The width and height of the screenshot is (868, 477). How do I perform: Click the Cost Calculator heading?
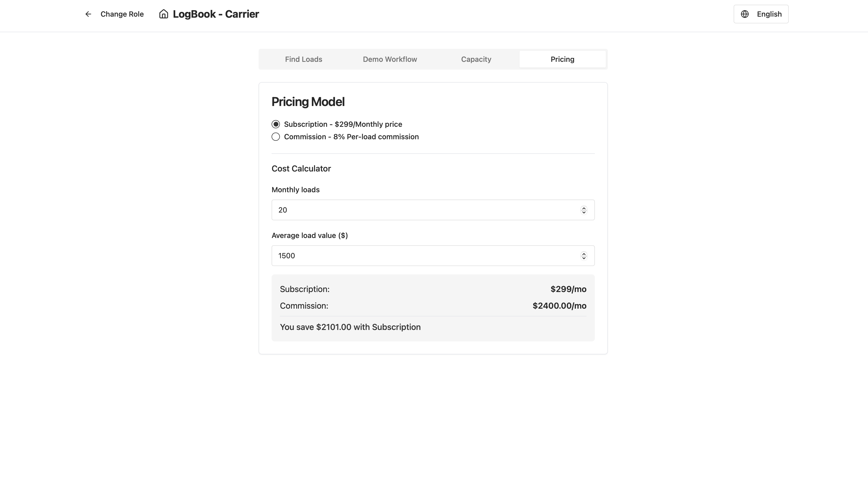pos(301,169)
